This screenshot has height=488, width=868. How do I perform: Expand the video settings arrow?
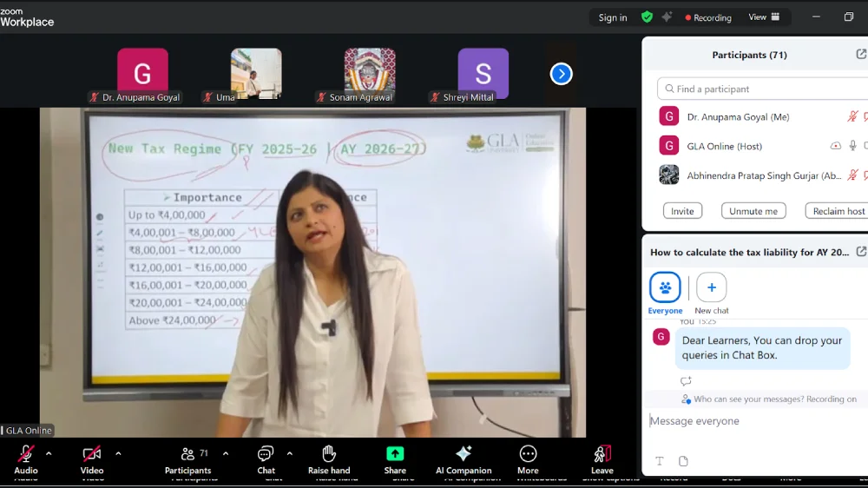[118, 453]
